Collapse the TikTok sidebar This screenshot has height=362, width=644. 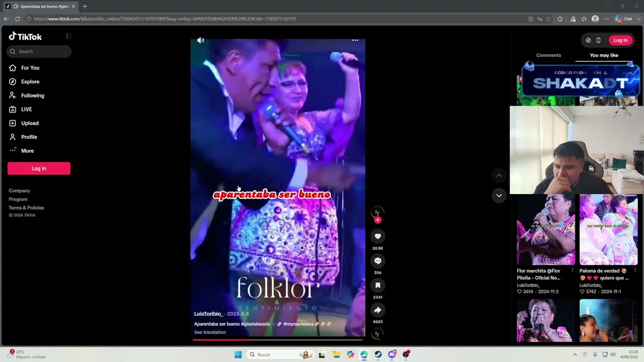68,36
